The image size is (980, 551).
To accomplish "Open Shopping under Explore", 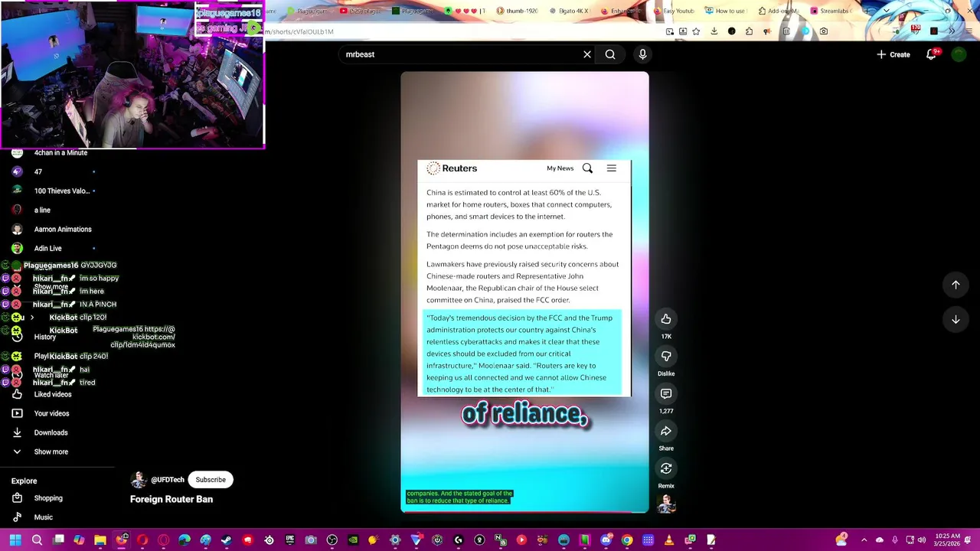I will (x=48, y=498).
